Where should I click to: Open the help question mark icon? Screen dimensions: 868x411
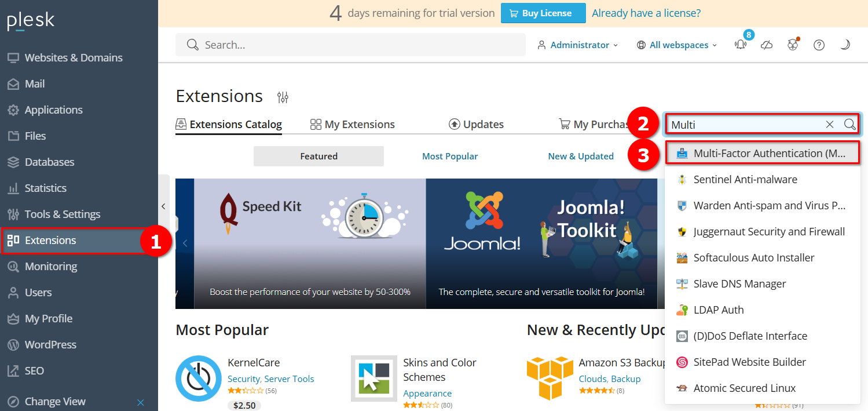tap(819, 45)
